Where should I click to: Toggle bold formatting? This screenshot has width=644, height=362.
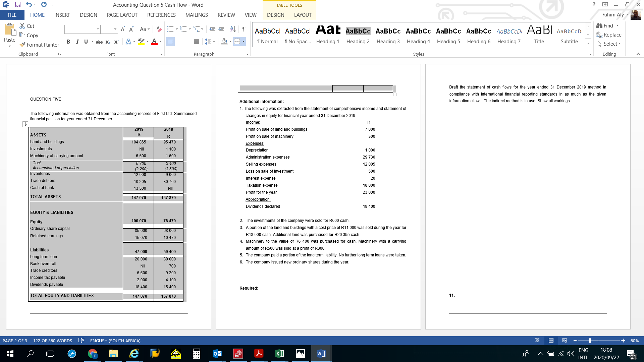68,42
